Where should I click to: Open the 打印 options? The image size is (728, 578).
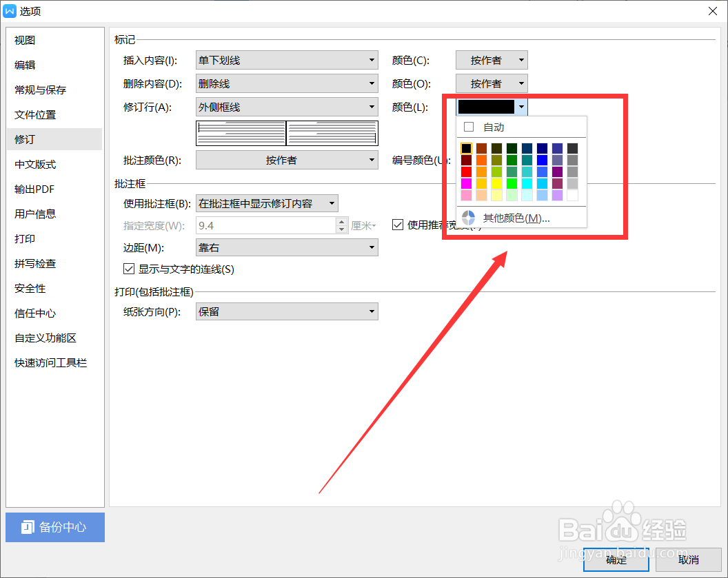[x=54, y=239]
